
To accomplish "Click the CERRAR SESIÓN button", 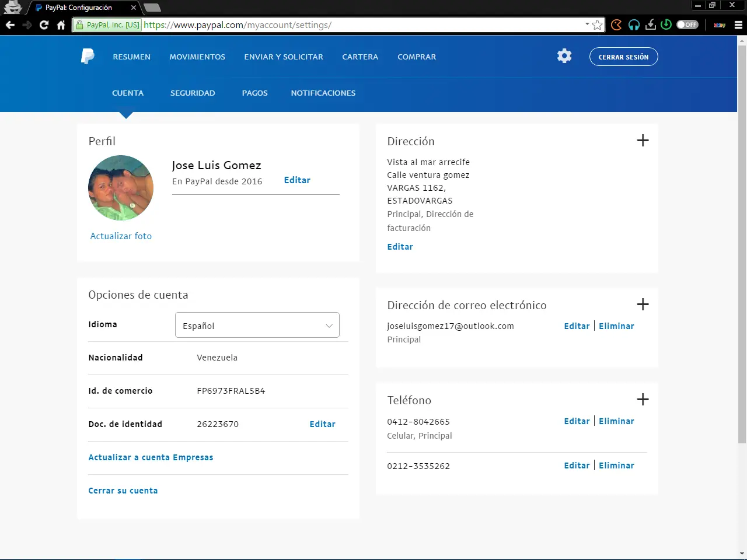I will coord(624,57).
